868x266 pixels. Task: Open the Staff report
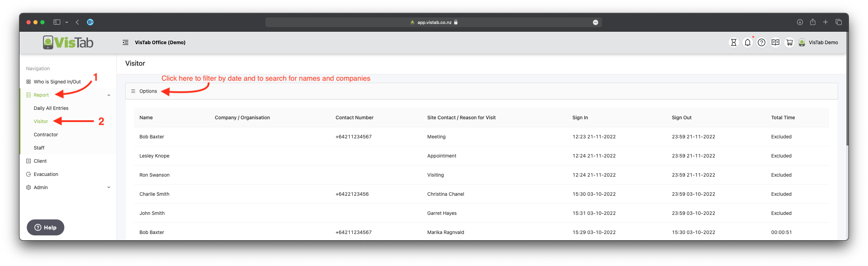(39, 148)
